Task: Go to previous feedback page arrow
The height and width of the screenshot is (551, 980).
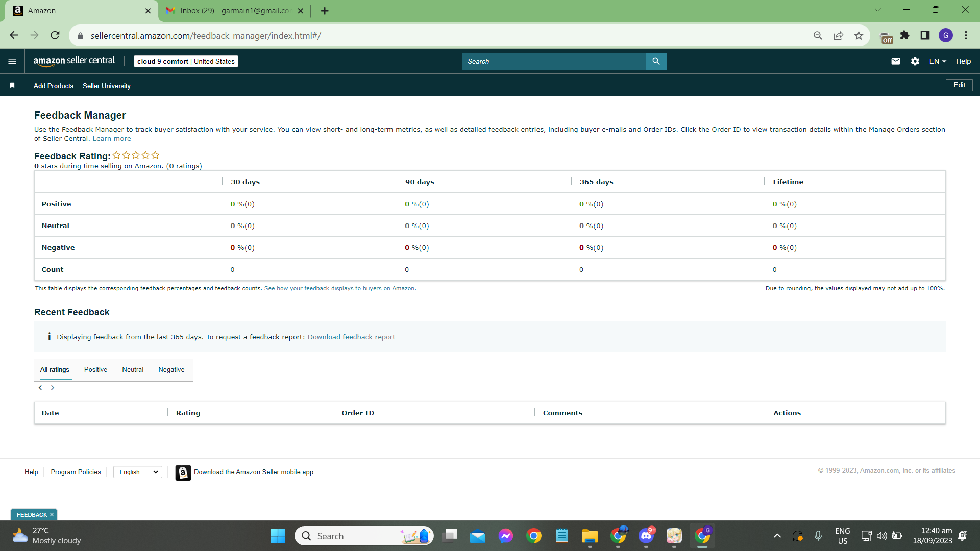Action: click(40, 388)
